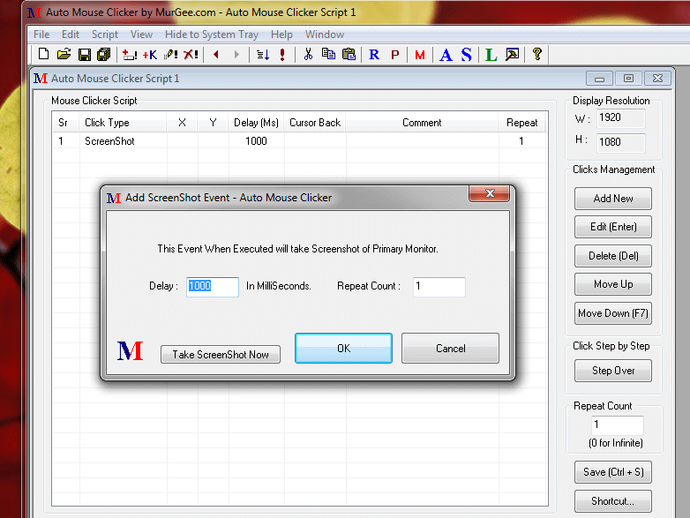Screen dimensions: 690x518
Task: Click the Save floppy disk toolbar icon
Action: [x=84, y=55]
